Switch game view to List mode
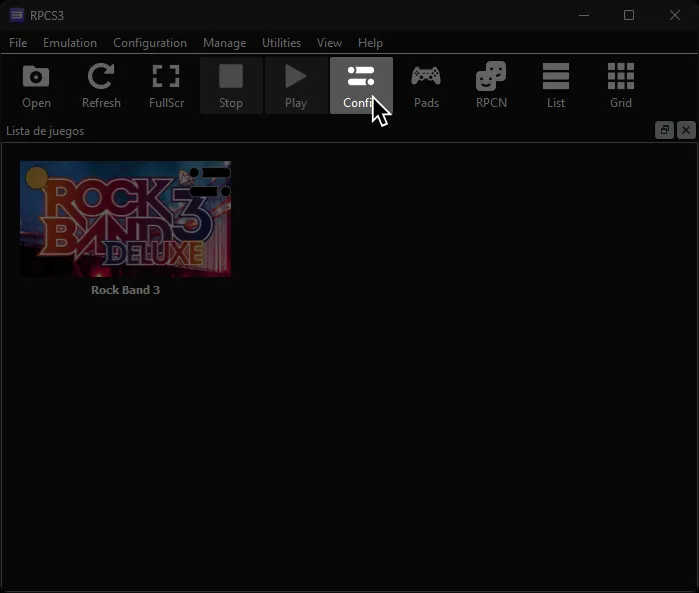The width and height of the screenshot is (699, 593). [x=556, y=86]
